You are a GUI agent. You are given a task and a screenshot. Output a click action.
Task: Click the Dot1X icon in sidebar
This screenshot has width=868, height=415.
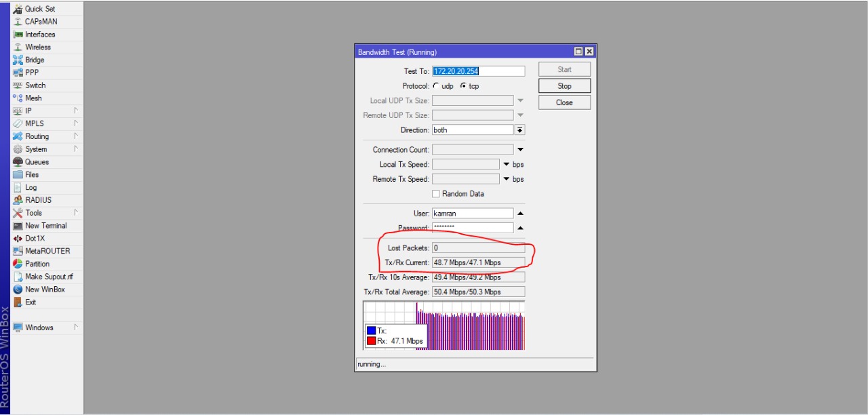point(18,239)
